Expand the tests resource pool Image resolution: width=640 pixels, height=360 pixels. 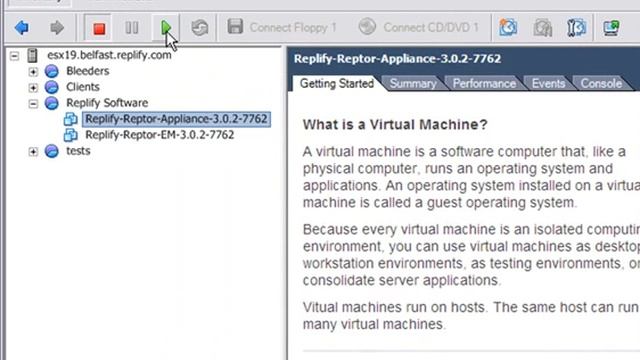pos(33,152)
